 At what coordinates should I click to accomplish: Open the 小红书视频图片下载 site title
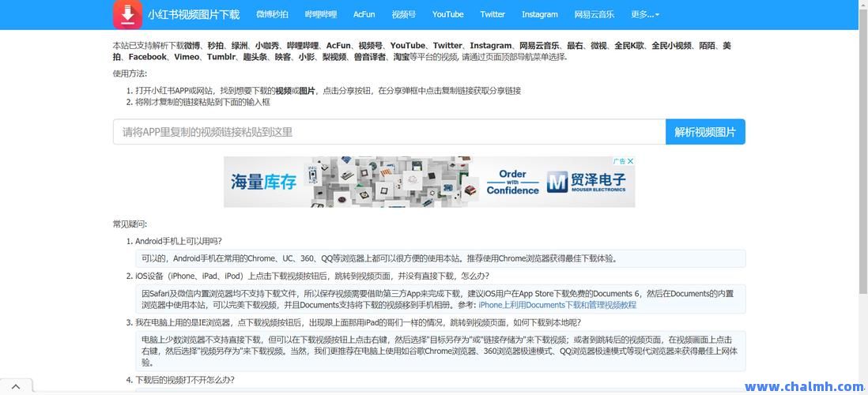(x=194, y=14)
